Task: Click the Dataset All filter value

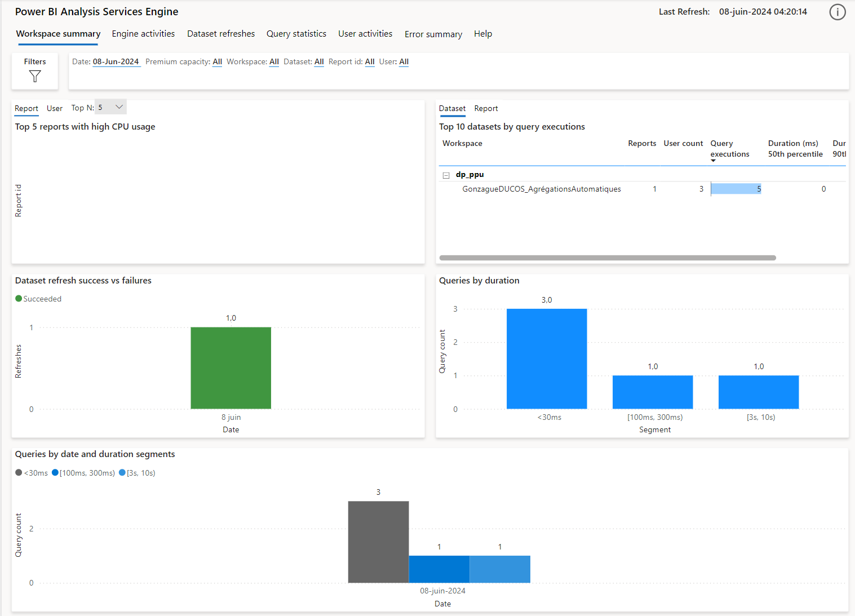Action: click(319, 62)
